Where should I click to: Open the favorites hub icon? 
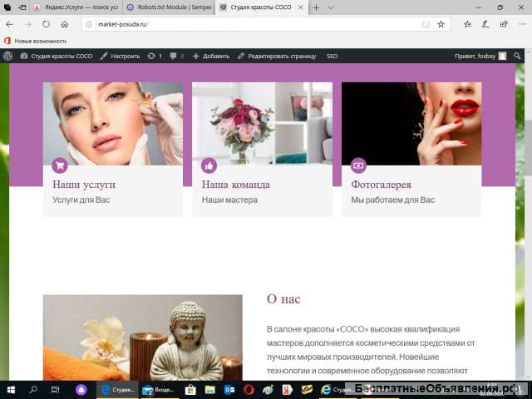click(467, 24)
